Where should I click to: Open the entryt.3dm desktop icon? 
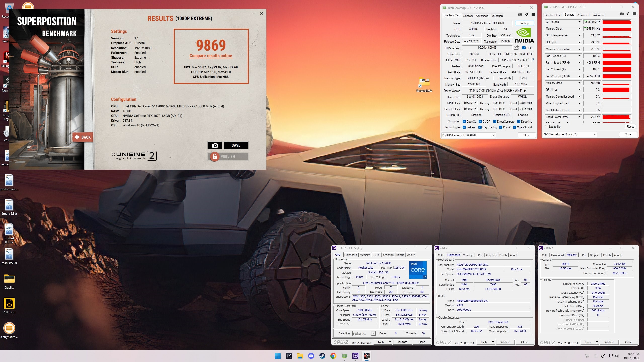point(9,331)
